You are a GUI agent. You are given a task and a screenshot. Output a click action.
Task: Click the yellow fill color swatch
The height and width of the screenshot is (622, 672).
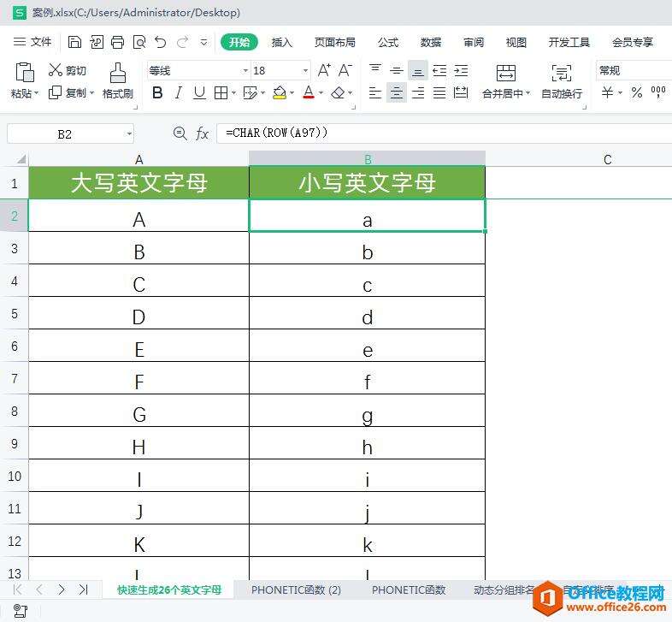pos(279,93)
